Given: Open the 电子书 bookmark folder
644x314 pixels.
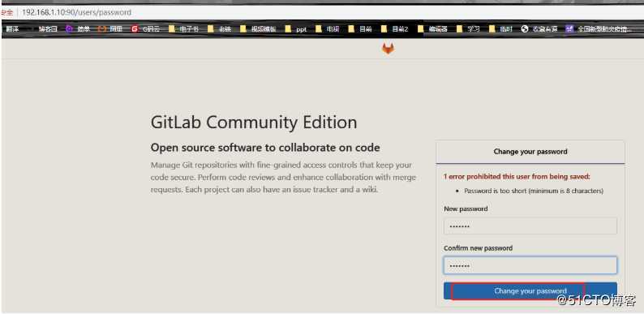Looking at the screenshot, I should point(183,29).
